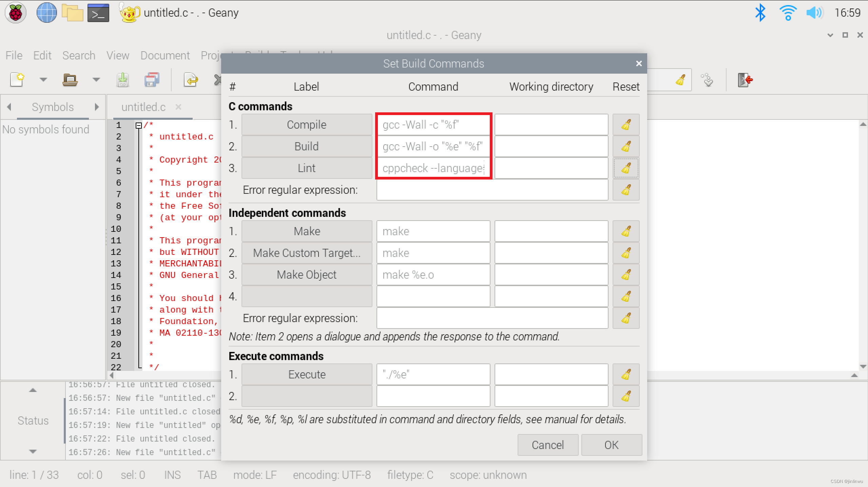The height and width of the screenshot is (487, 868).
Task: Confirm build commands with OK
Action: coord(612,445)
